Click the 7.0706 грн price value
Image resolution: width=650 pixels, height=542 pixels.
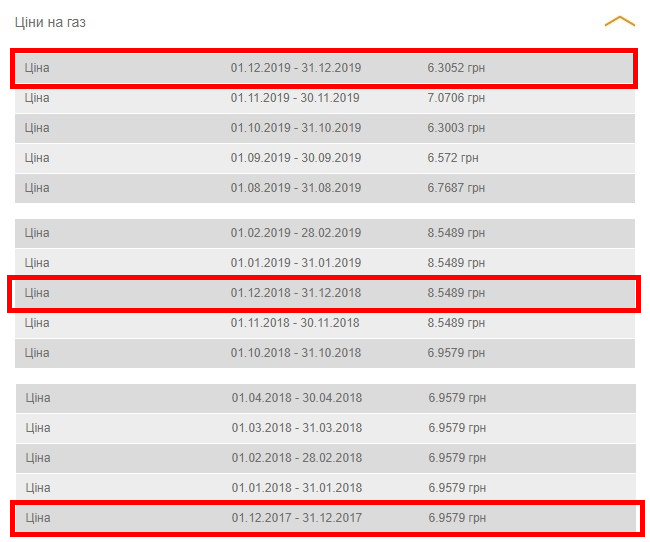click(456, 98)
